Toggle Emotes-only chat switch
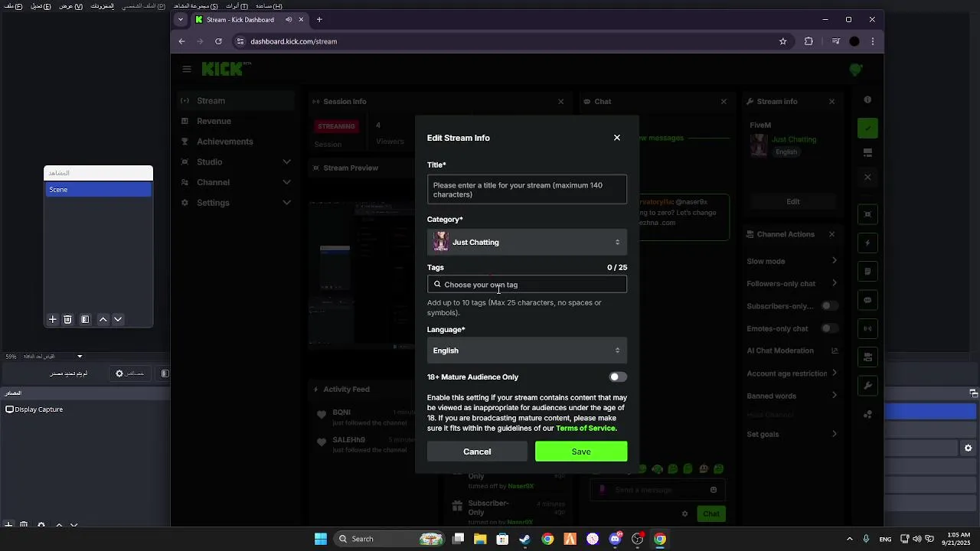 tap(830, 328)
